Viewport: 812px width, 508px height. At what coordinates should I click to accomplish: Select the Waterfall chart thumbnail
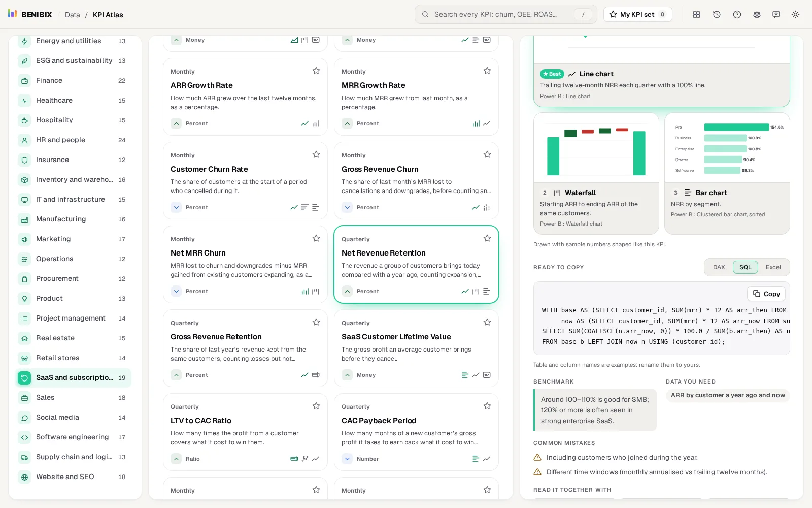[x=596, y=173]
